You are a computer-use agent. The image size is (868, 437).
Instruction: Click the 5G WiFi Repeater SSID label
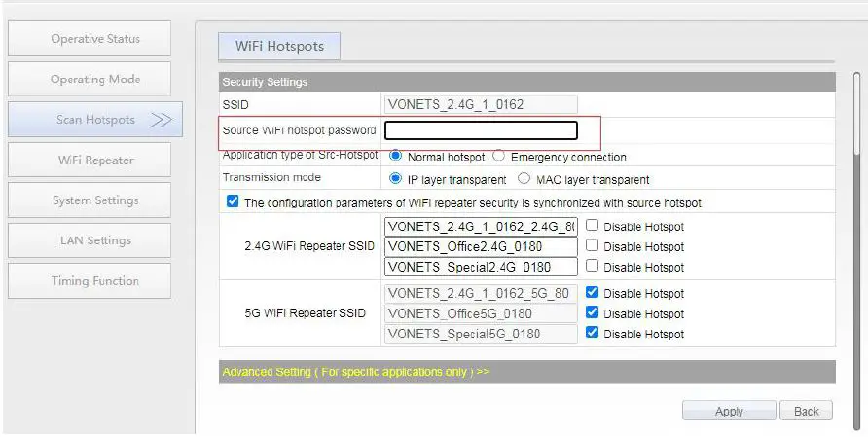[305, 313]
